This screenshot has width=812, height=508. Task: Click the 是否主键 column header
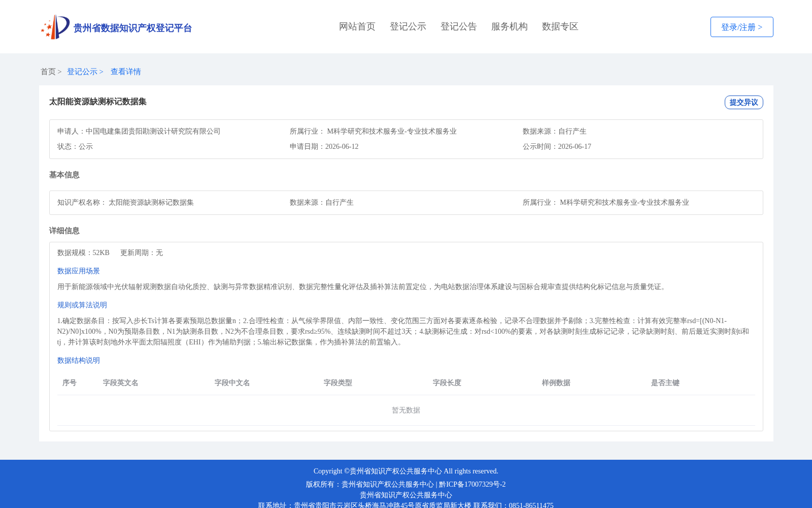665,383
